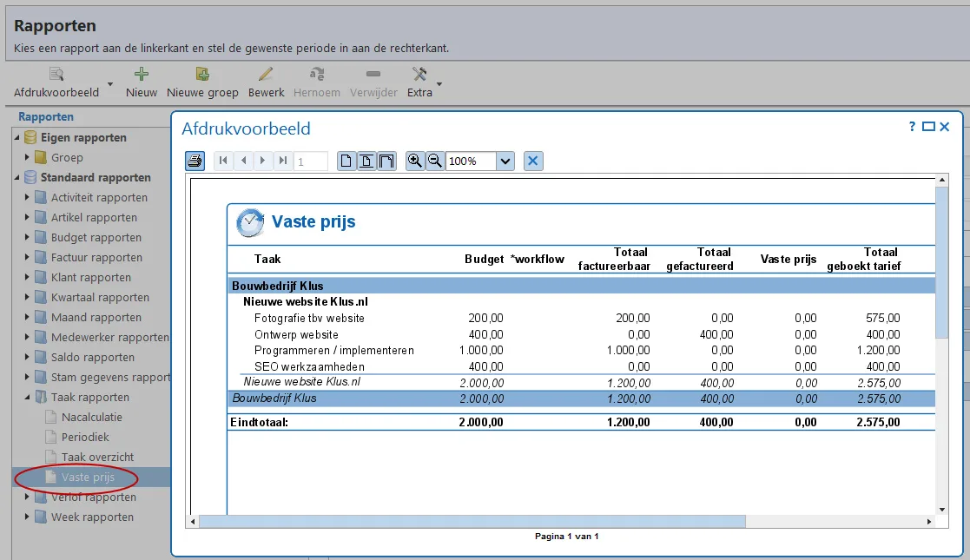
Task: Click the 100% zoom text field
Action: pos(471,161)
